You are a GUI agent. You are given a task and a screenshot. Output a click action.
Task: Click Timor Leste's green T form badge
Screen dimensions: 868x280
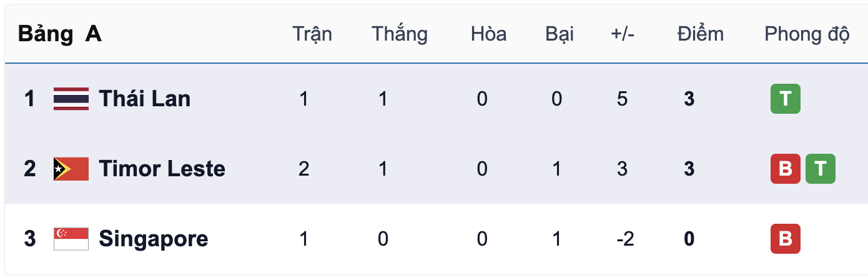(x=820, y=169)
